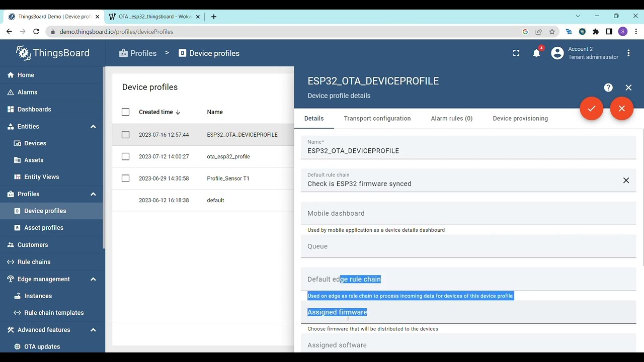The width and height of the screenshot is (644, 362).
Task: Go back in browser history
Action: click(x=9, y=32)
